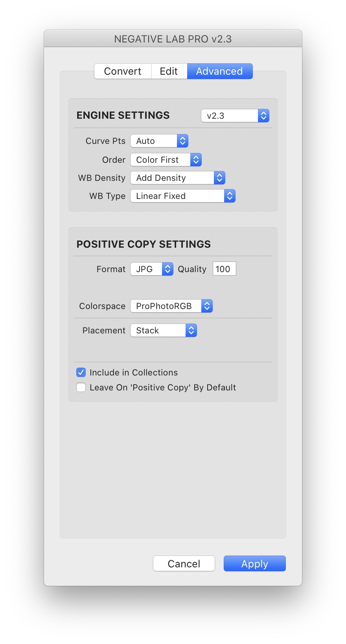Image resolution: width=346 pixels, height=644 pixels.
Task: Switch to the Edit tab
Action: coord(169,71)
